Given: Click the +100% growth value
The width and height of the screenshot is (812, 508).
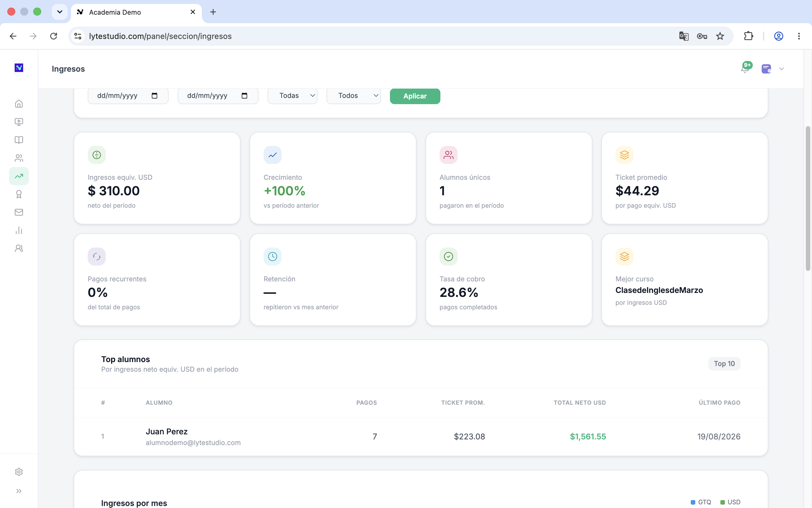Looking at the screenshot, I should point(284,191).
